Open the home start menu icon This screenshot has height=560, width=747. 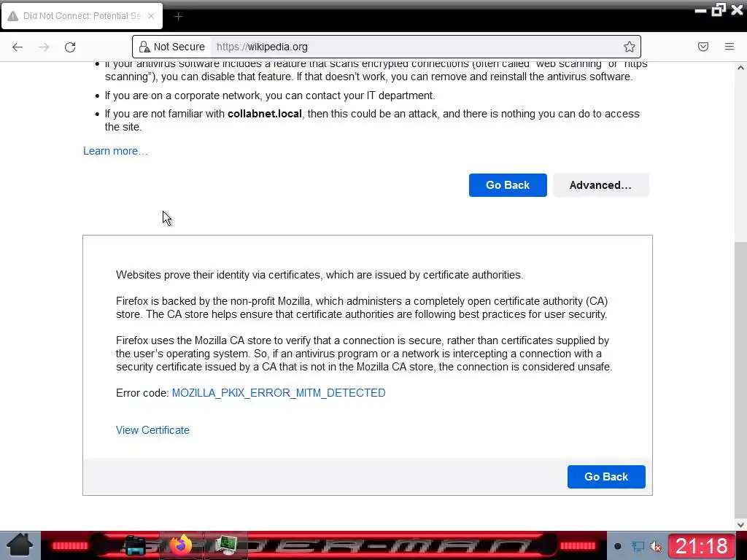20,545
